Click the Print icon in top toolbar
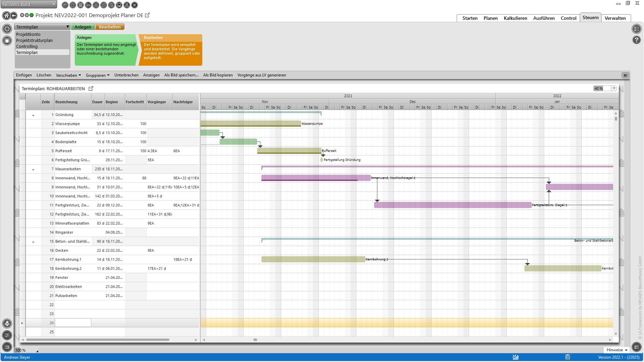644x362 pixels. pos(127,5)
